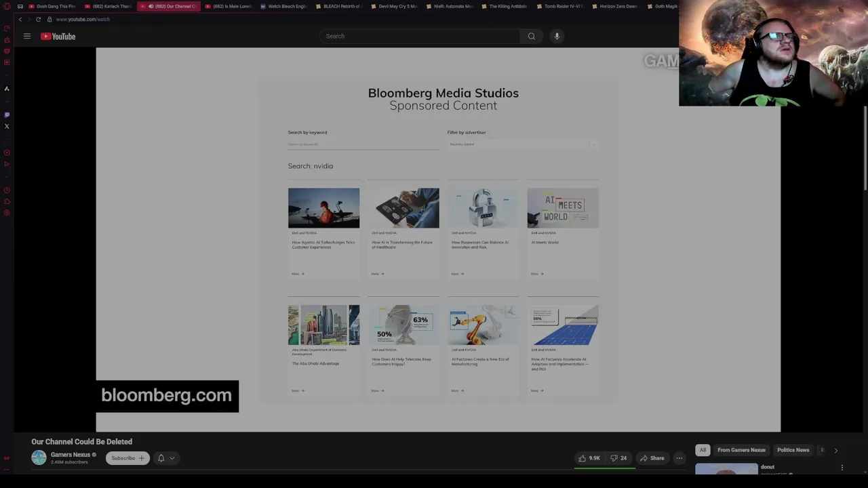868x488 pixels.
Task: Open the YouTube hamburger guide menu
Action: click(27, 36)
